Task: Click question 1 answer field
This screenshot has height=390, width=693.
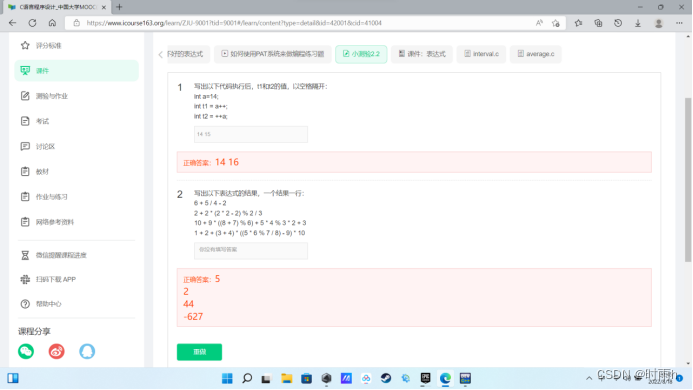Action: click(x=251, y=134)
